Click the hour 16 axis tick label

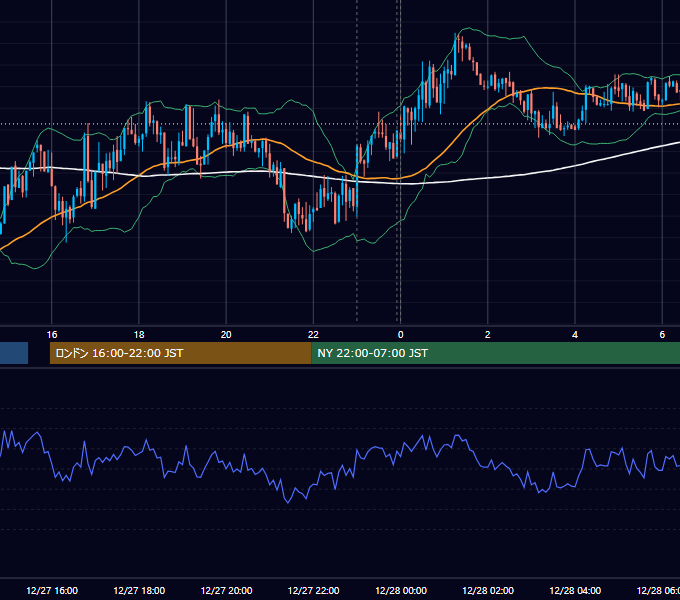click(52, 334)
